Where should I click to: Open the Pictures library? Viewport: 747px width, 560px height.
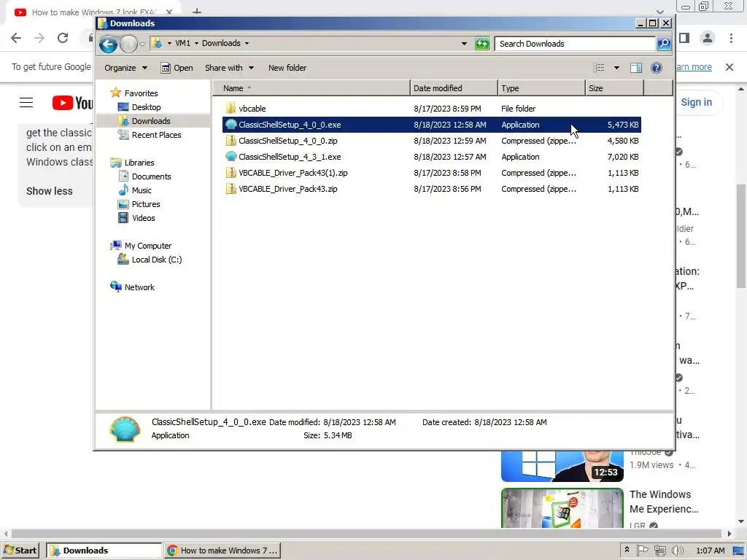(x=146, y=204)
